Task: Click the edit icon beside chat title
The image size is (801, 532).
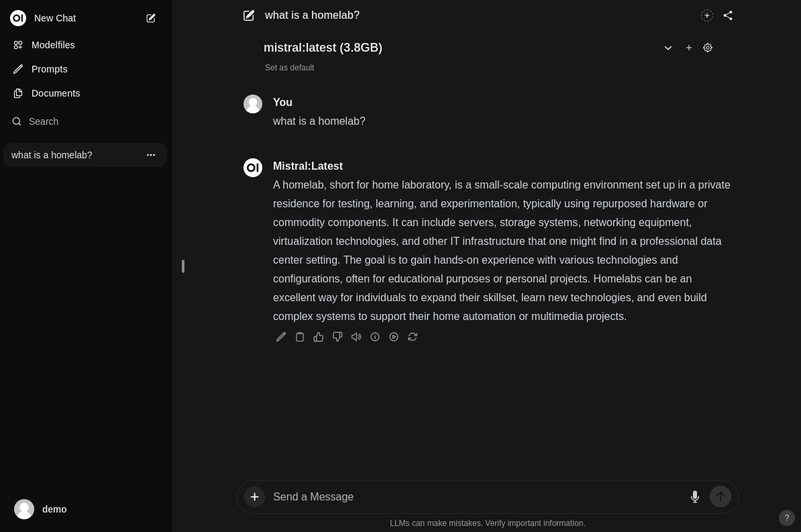Action: (249, 15)
